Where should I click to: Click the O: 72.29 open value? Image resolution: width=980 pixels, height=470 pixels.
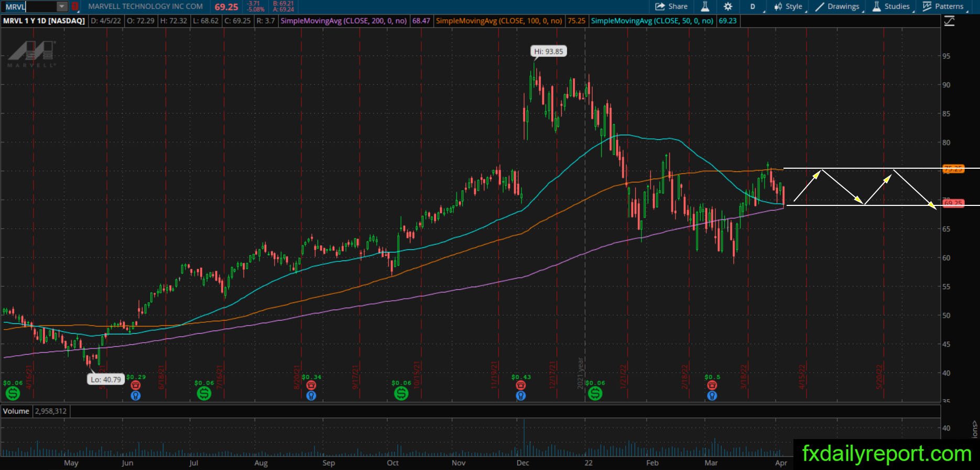point(141,21)
